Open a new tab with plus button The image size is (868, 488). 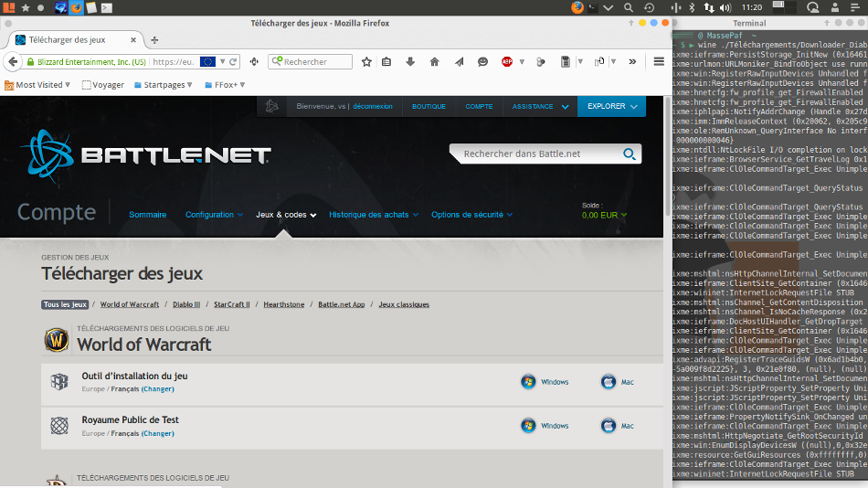tap(154, 40)
